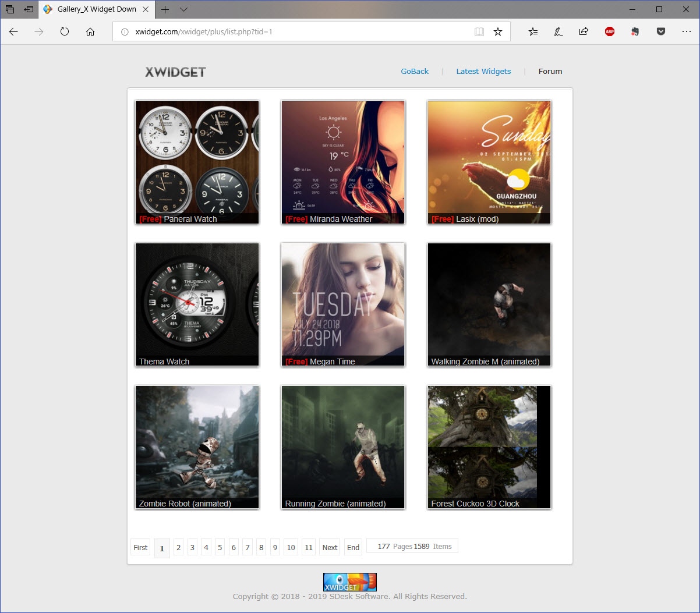Screen dimensions: 700x613
Task: Select page 1 in pagination
Action: point(162,548)
